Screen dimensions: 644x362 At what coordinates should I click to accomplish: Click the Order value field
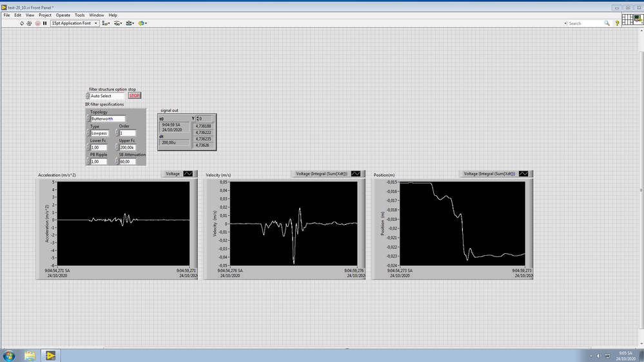[128, 133]
